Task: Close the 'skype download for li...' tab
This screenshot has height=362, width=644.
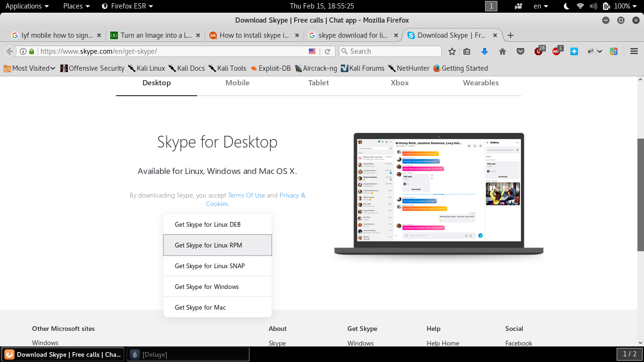Action: [396, 35]
